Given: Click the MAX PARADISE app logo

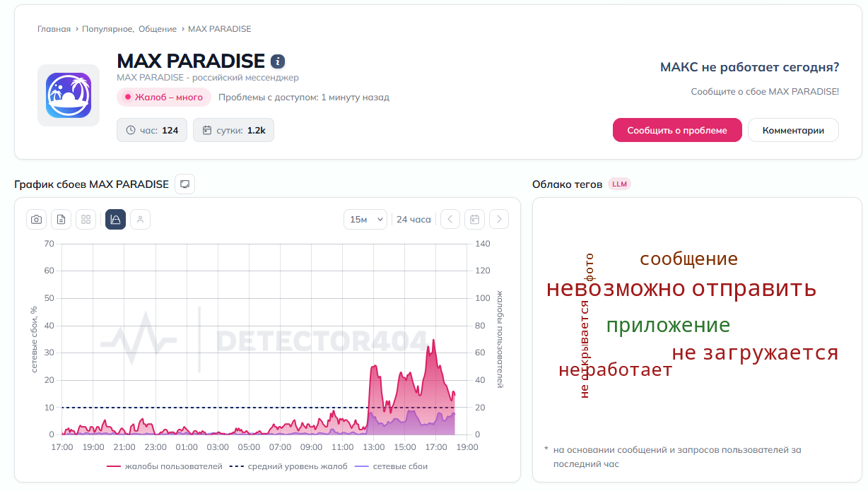Looking at the screenshot, I should (69, 95).
